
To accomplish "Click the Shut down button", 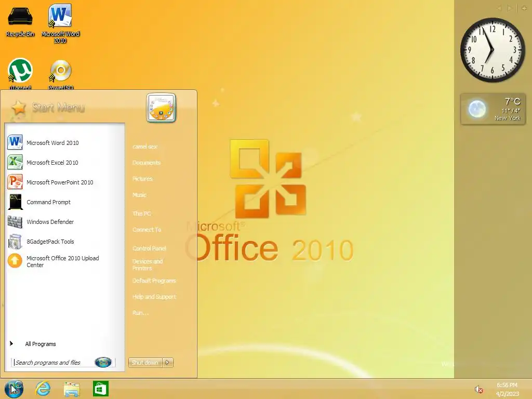I will coord(145,362).
